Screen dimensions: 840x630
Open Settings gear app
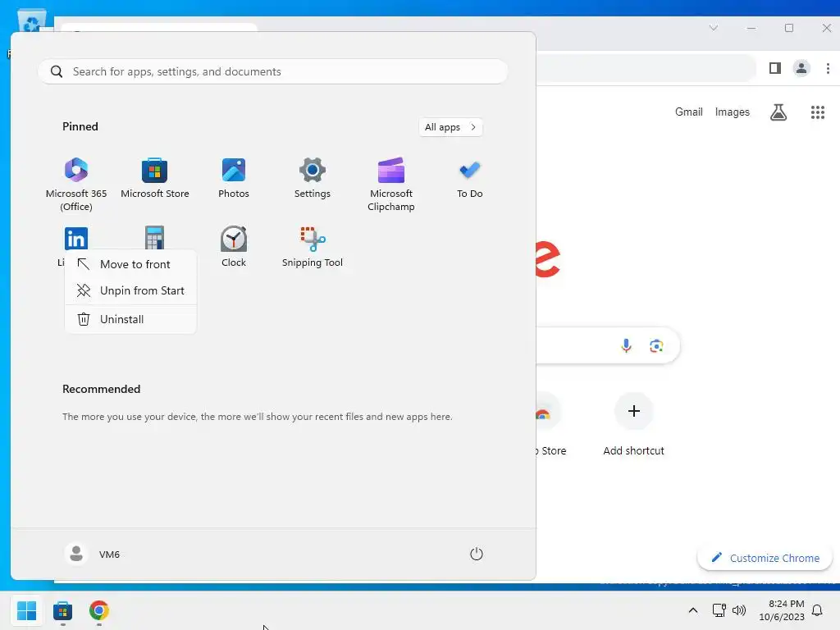313,178
